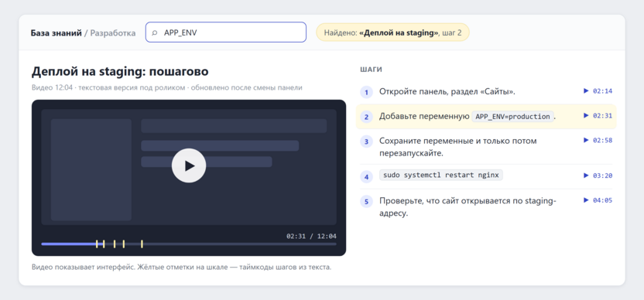Click the last yellow marker on timeline
This screenshot has width=644, height=300.
[x=142, y=244]
